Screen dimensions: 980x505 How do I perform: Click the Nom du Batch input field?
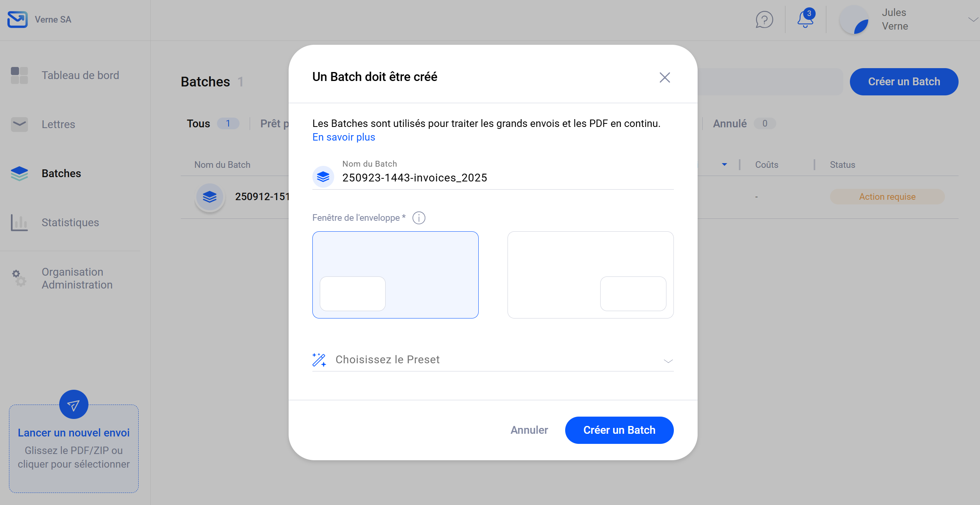506,178
